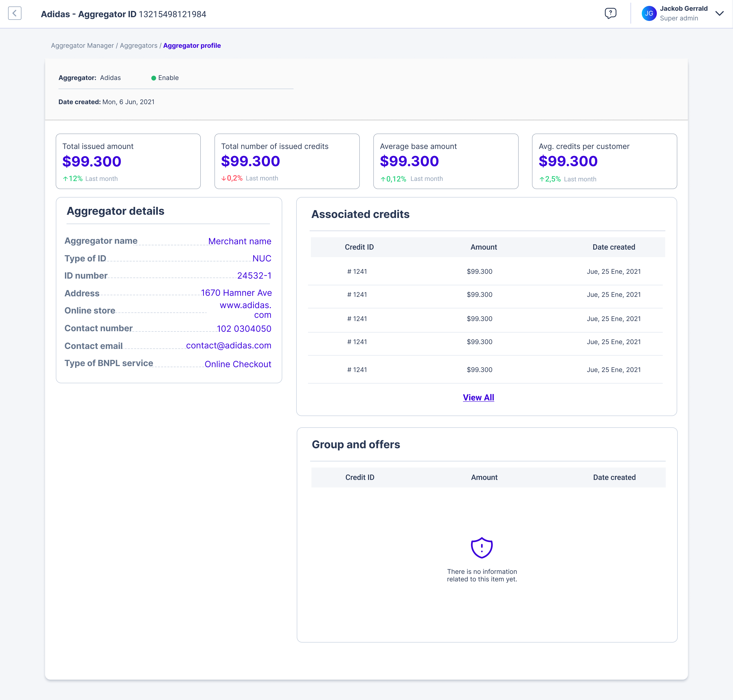Open the Average base amount card
Viewport: 733px width, 700px height.
[x=445, y=161]
